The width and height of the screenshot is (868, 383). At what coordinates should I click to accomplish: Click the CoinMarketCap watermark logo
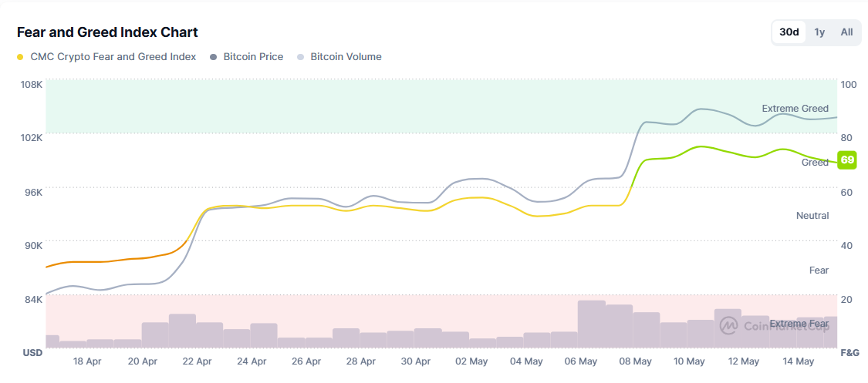(x=729, y=326)
